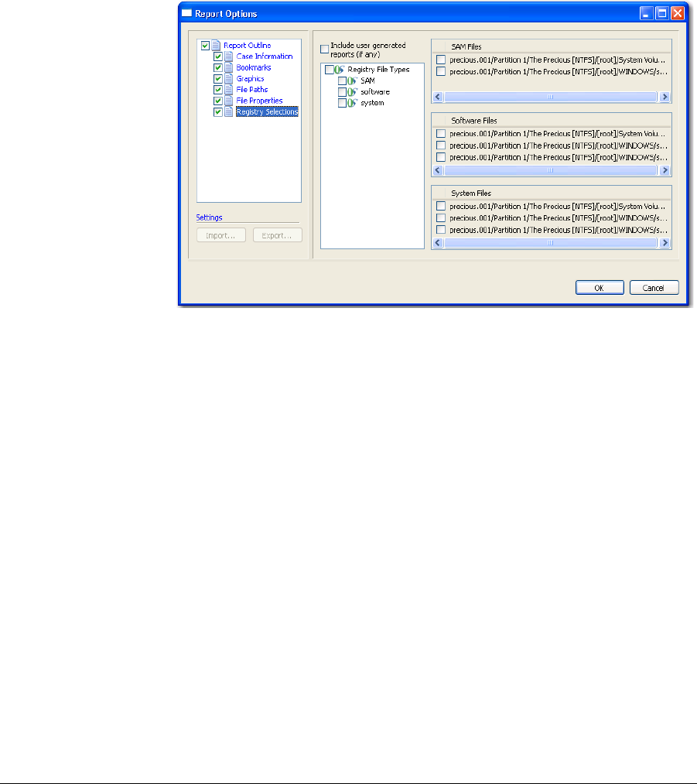Select the system registry type label
Image resolution: width=697 pixels, height=784 pixels.
[372, 102]
